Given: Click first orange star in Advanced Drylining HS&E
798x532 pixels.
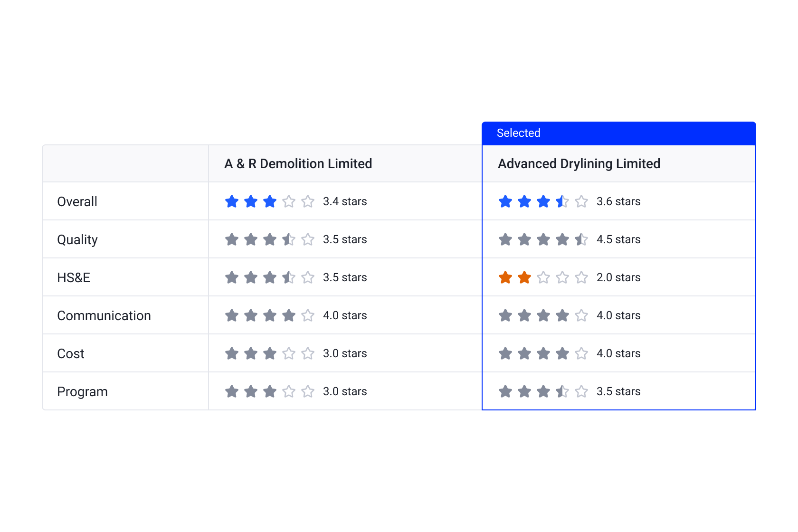Looking at the screenshot, I should [505, 277].
